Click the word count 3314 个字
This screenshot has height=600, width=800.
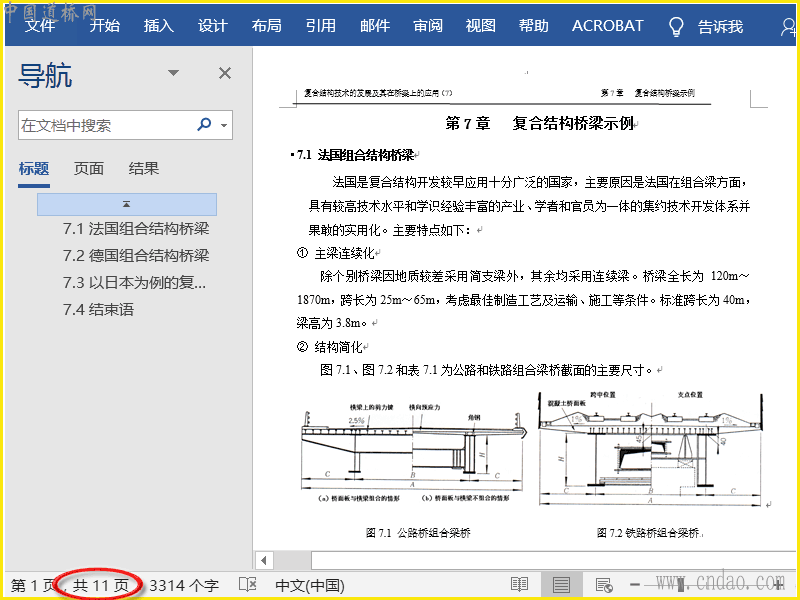pos(184,585)
